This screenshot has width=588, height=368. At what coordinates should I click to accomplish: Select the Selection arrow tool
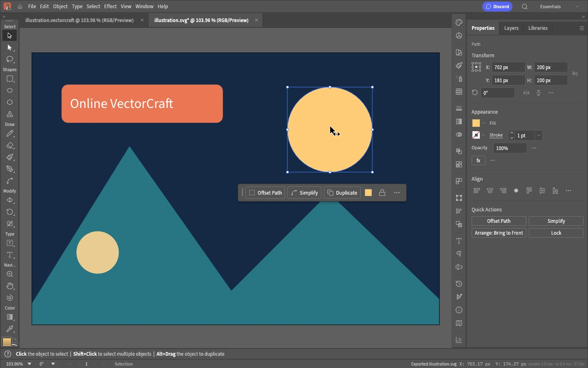pyautogui.click(x=10, y=36)
